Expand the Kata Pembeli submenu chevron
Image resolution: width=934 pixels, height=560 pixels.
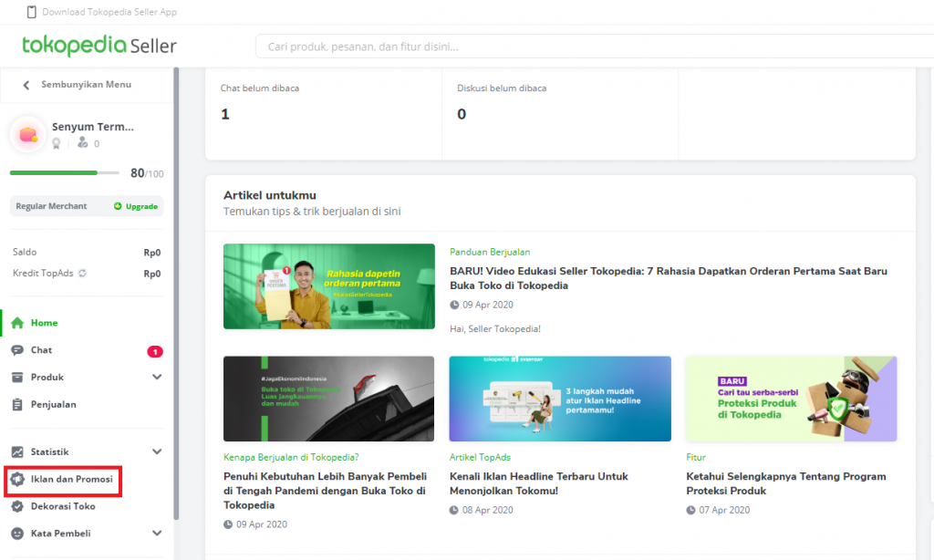click(x=157, y=533)
